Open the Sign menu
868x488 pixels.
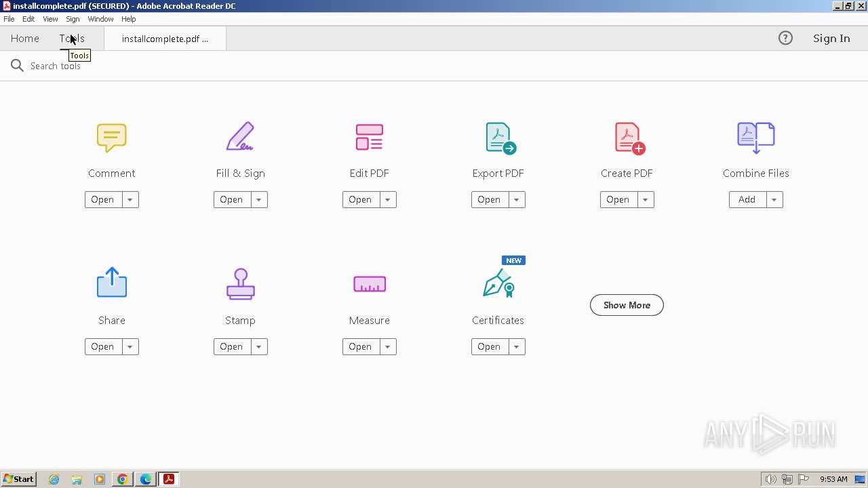pos(73,19)
